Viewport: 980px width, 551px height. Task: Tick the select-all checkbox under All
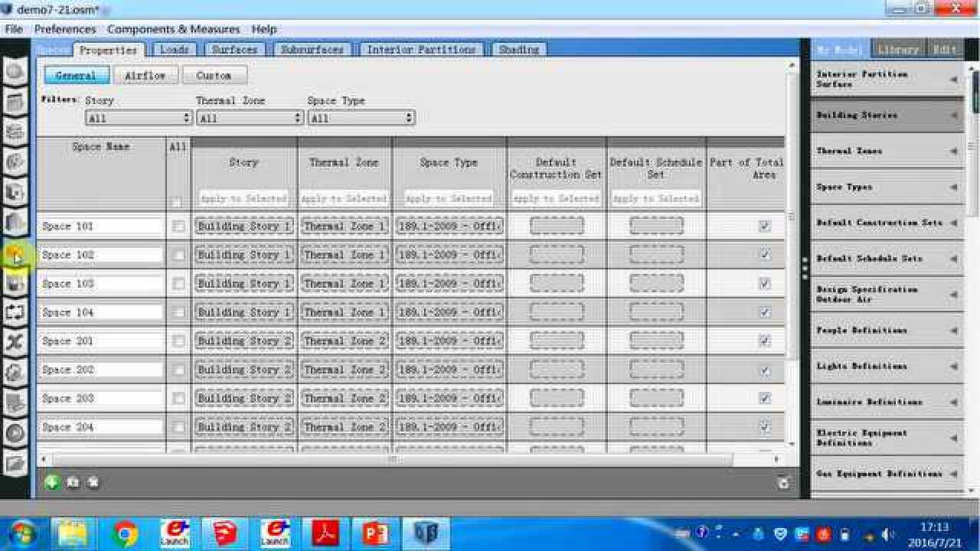pyautogui.click(x=178, y=203)
